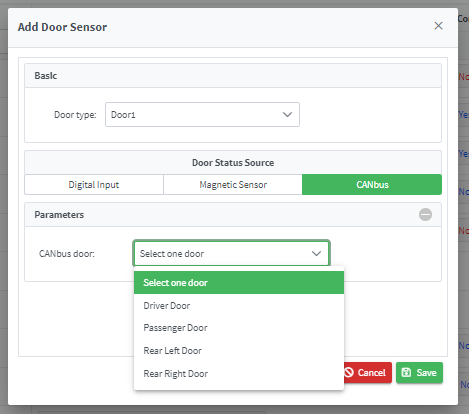Click the Save button
The image size is (469, 414).
click(419, 373)
